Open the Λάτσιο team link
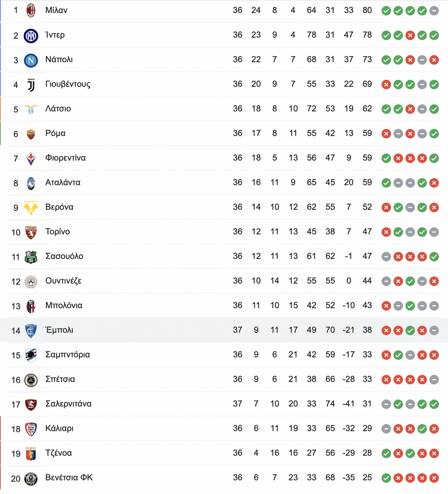 [x=58, y=109]
